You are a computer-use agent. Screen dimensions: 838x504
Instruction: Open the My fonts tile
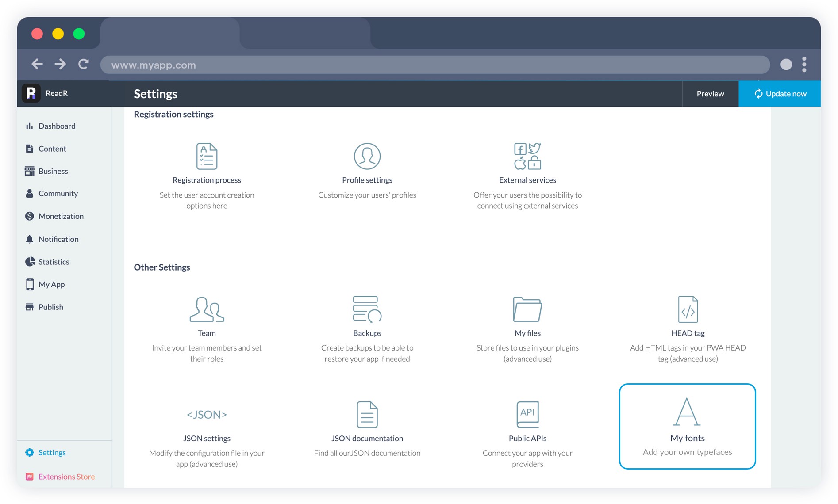pyautogui.click(x=687, y=426)
